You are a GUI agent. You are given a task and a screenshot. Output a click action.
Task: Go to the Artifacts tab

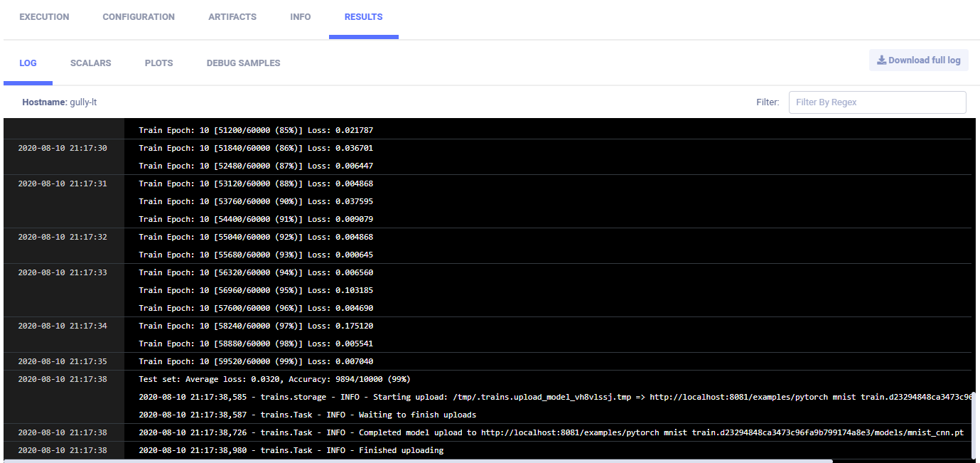point(232,17)
